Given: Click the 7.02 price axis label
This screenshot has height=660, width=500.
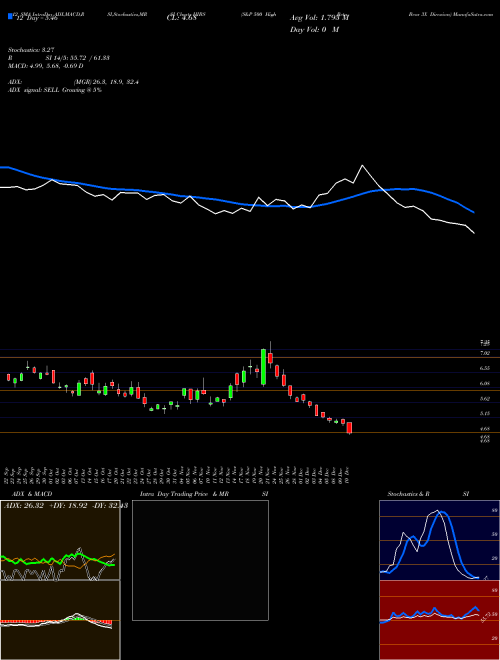Looking at the screenshot, I should point(484,353).
